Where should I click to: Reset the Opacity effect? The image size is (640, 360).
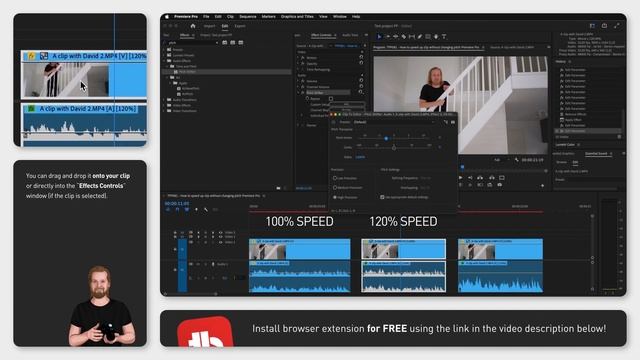(361, 63)
